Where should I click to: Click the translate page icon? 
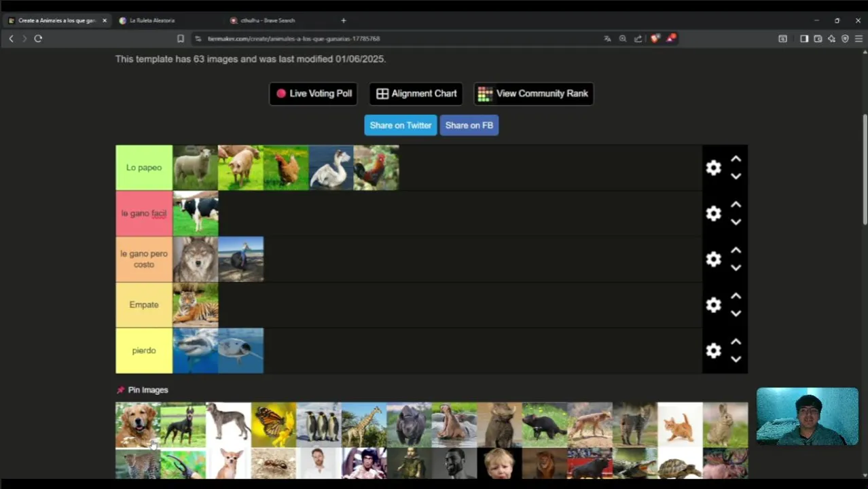point(607,39)
